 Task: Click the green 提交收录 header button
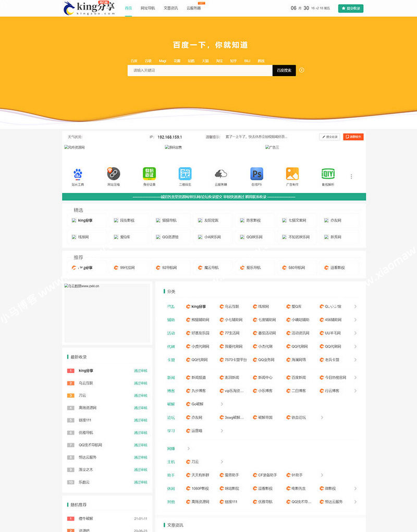351,8
